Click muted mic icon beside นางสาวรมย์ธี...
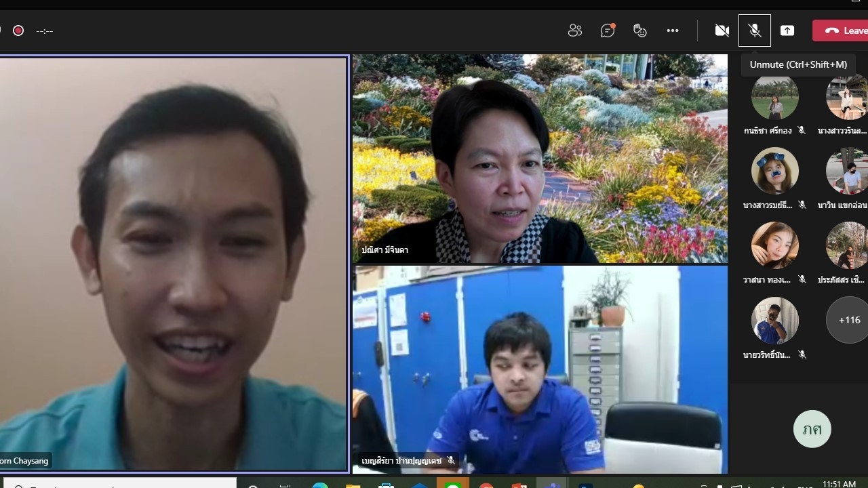This screenshot has width=868, height=488. pos(802,205)
